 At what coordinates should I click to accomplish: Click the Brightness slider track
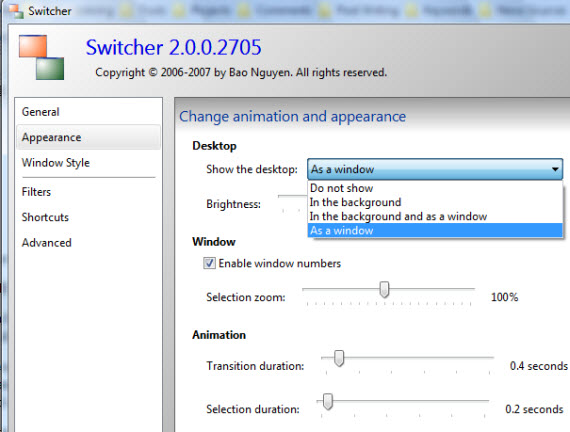point(293,196)
